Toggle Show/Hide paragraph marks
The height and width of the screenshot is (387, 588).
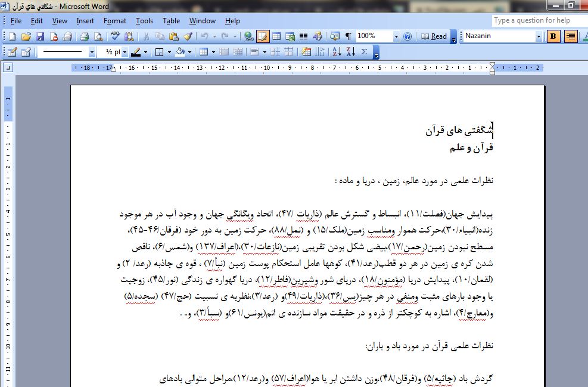[x=349, y=36]
